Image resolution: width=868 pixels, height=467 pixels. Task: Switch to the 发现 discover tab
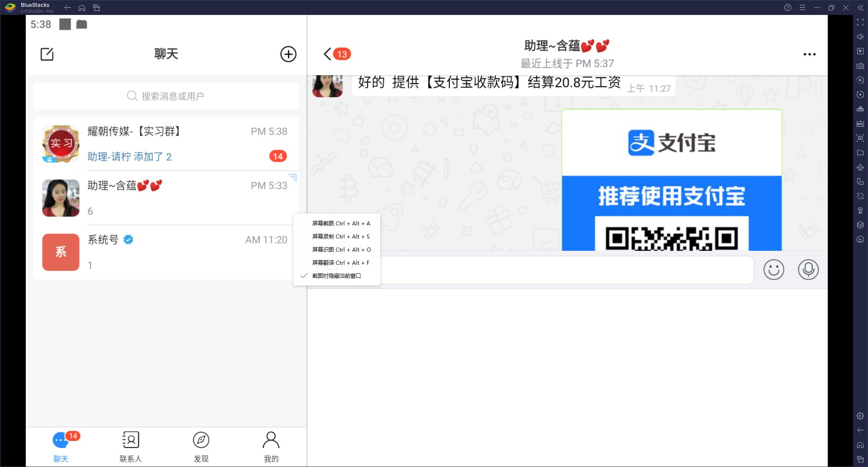(x=201, y=447)
